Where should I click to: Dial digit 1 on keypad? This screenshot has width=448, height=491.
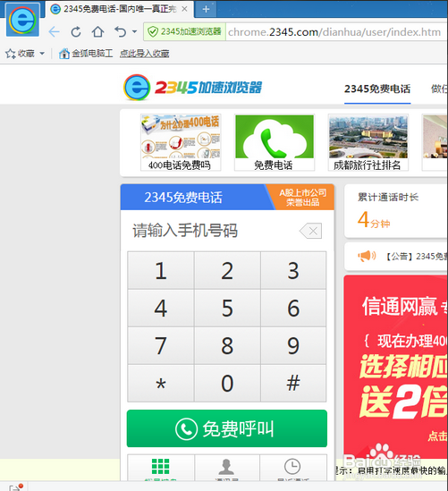pyautogui.click(x=161, y=270)
